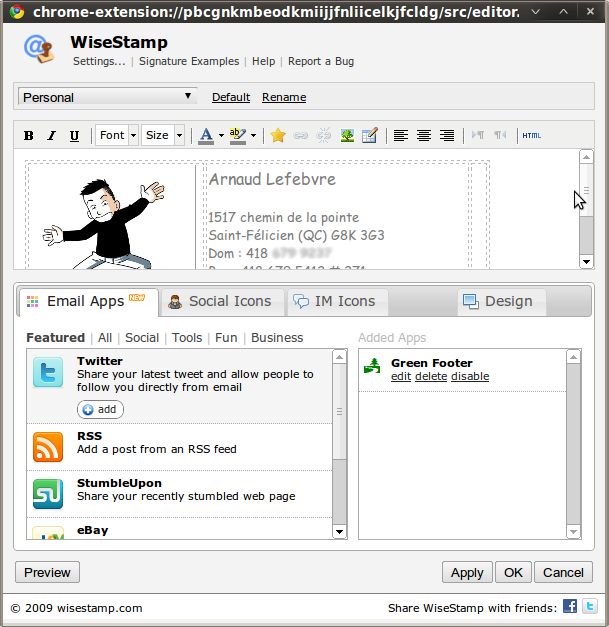Screen dimensions: 609x627
Task: Filter apps by Fun category
Action: tap(226, 338)
